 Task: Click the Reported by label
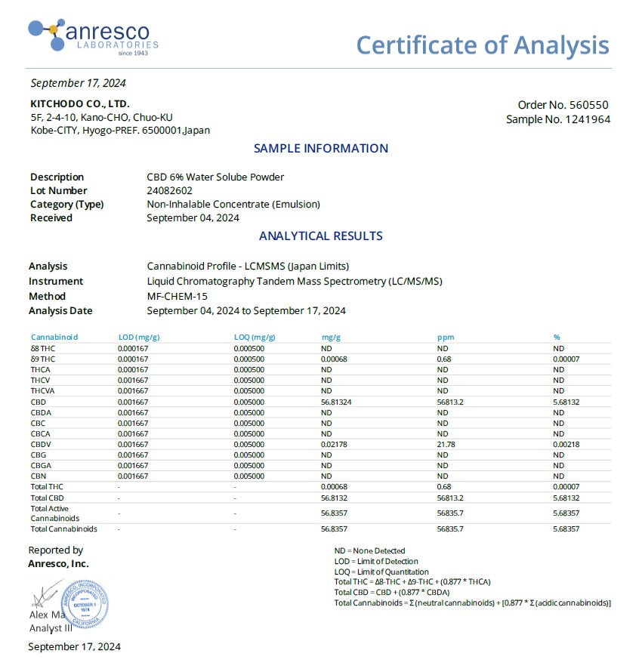point(56,550)
